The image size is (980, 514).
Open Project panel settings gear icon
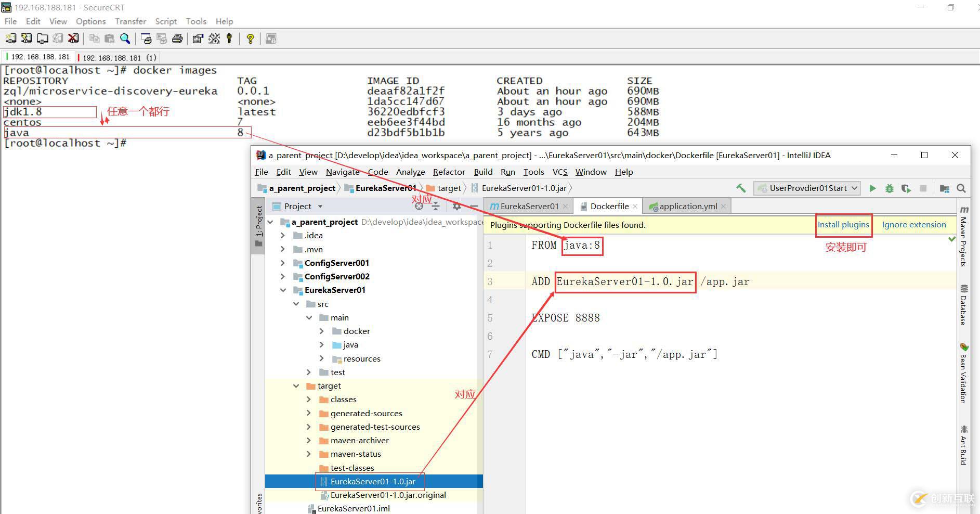pos(456,206)
